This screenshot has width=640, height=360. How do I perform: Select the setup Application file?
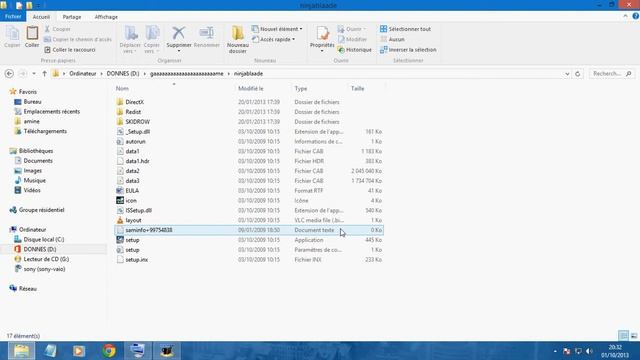tap(132, 240)
